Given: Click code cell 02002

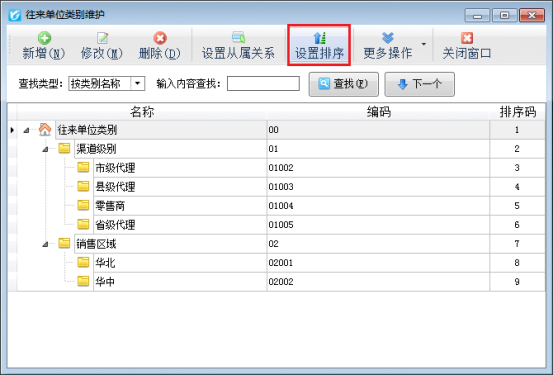Looking at the screenshot, I should point(378,282).
